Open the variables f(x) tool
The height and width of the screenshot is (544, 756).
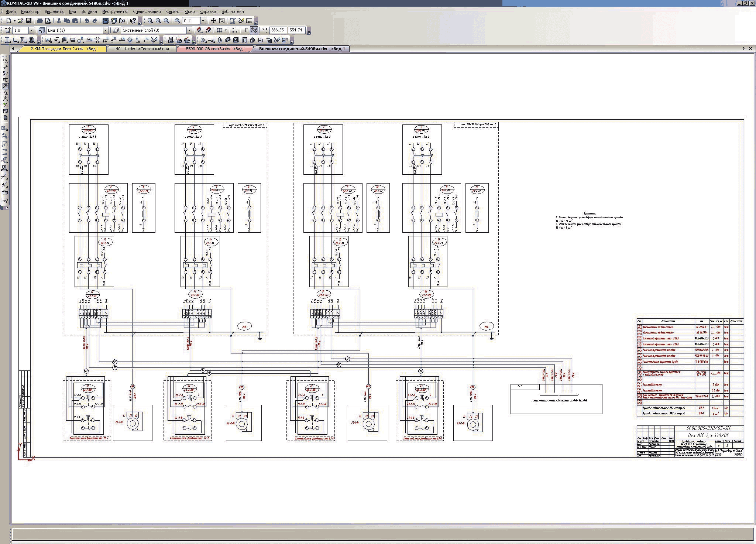(122, 21)
